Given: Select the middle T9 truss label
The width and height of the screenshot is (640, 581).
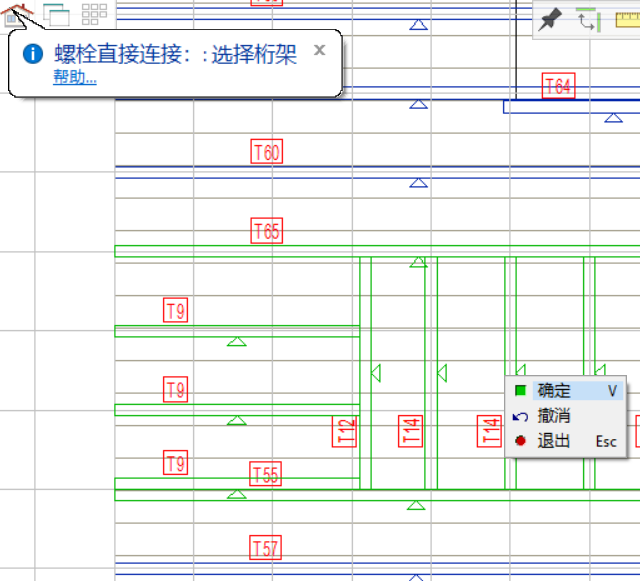Looking at the screenshot, I should pyautogui.click(x=176, y=390).
